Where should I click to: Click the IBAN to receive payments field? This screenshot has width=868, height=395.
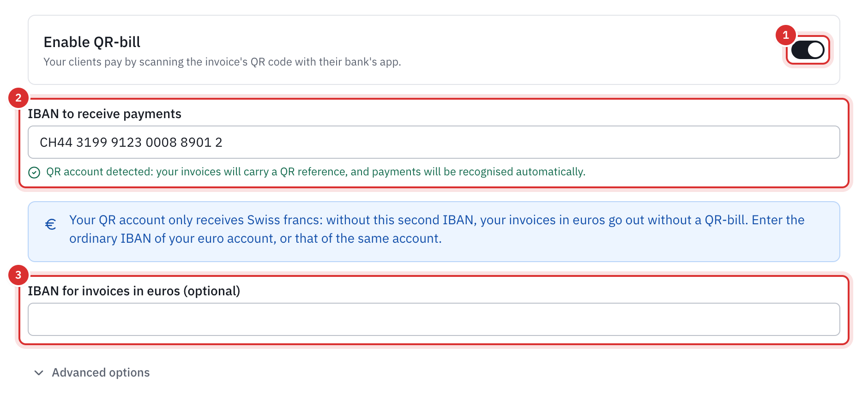434,142
